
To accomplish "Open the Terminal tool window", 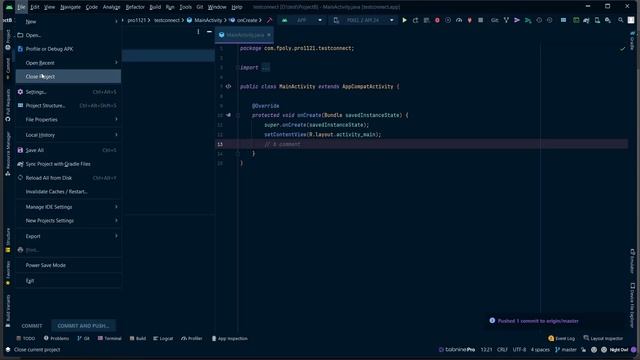I will pos(109,338).
